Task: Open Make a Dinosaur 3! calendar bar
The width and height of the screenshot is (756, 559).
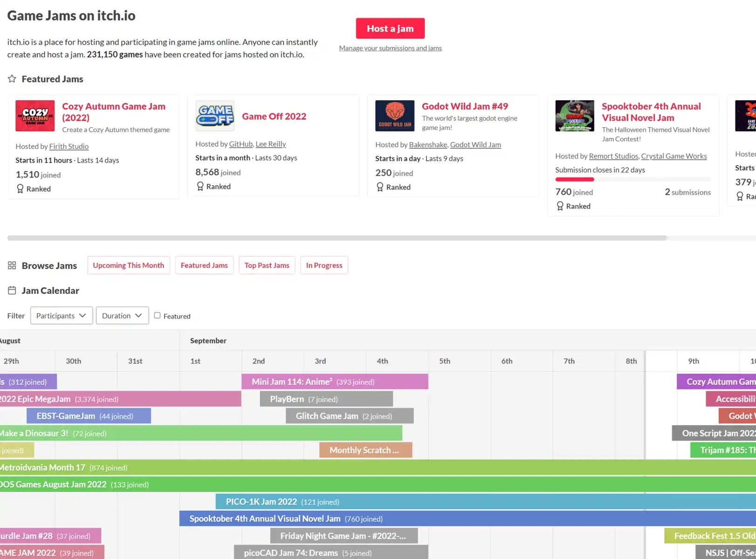Action: (x=201, y=433)
